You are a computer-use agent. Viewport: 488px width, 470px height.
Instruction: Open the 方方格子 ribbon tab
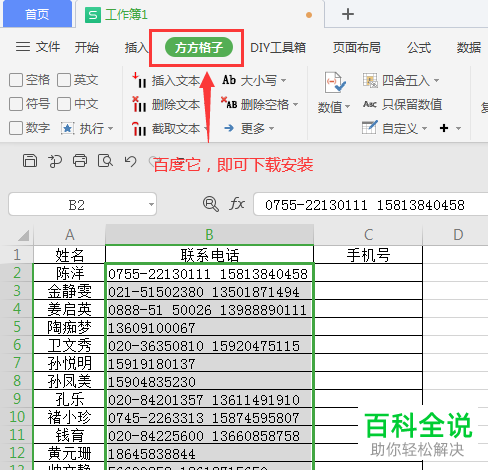199,48
